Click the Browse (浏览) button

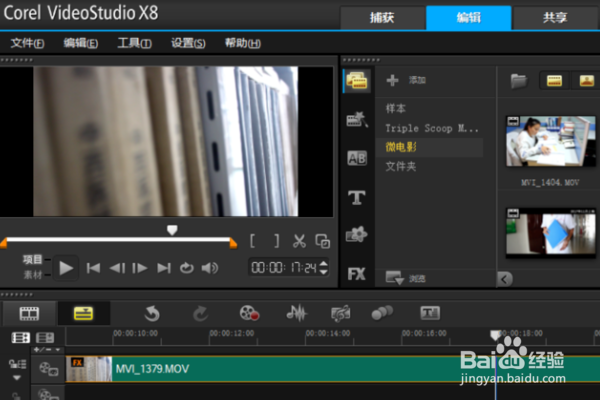click(x=417, y=278)
